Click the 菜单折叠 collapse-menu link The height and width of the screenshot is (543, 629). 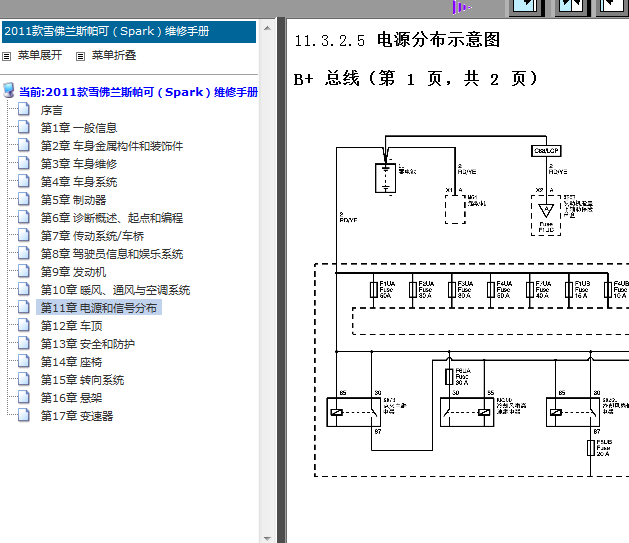pos(114,55)
